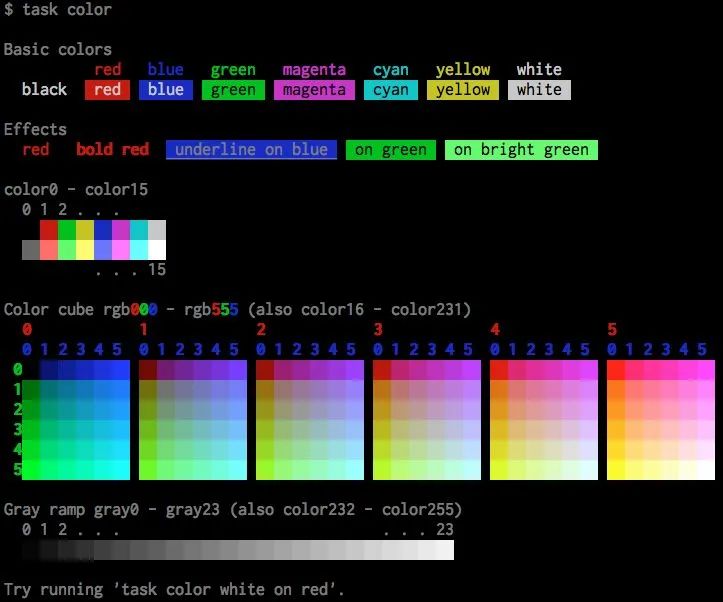Click the 'Effects' section heading
The width and height of the screenshot is (723, 602).
tap(35, 129)
